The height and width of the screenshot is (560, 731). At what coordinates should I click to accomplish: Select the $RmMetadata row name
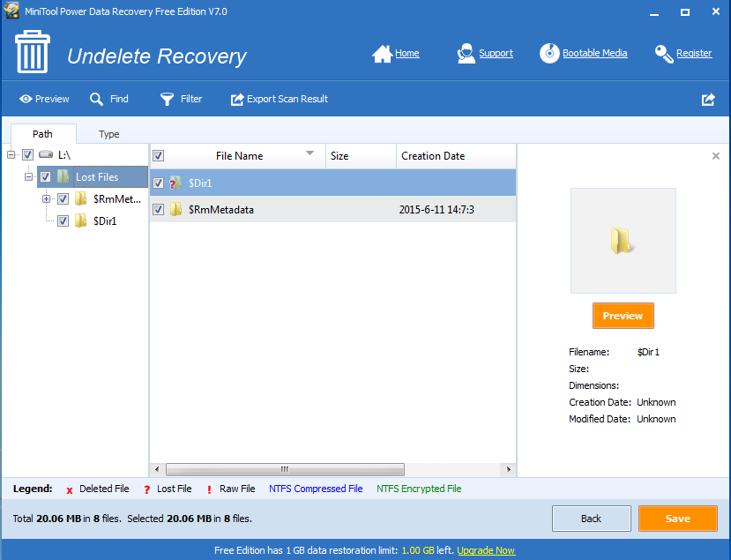[x=221, y=210]
